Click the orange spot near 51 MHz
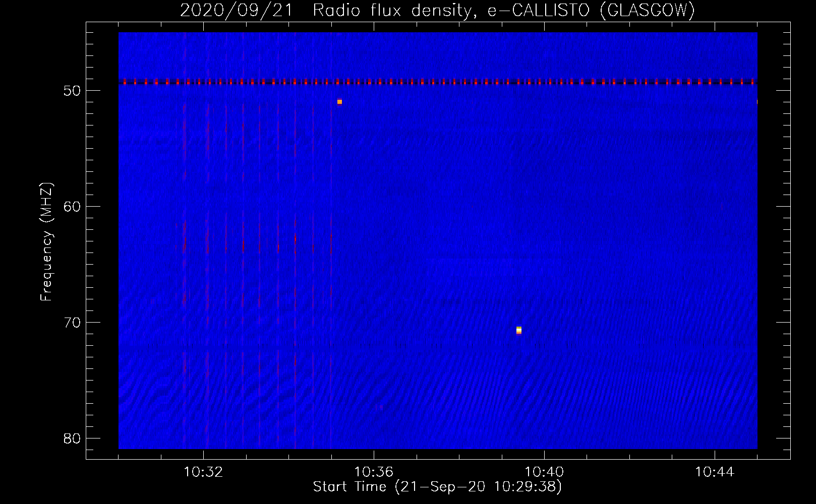This screenshot has width=816, height=504. tap(339, 102)
